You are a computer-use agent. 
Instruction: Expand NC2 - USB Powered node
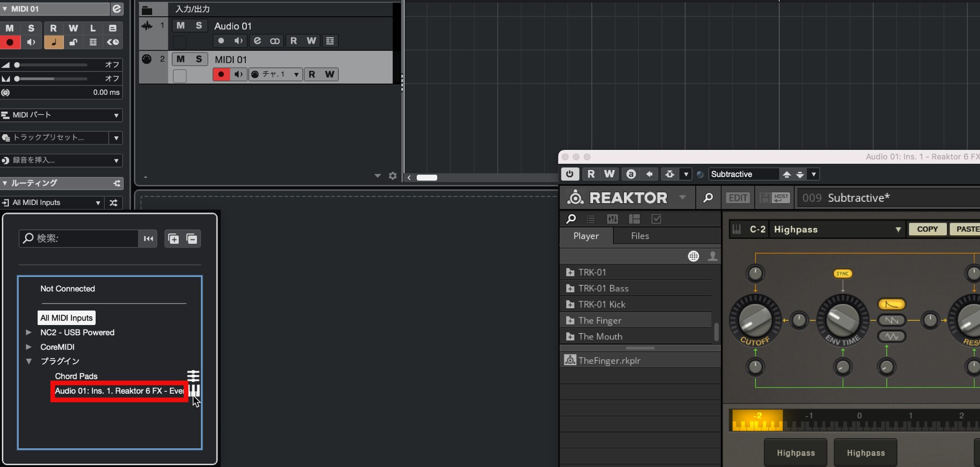click(28, 333)
